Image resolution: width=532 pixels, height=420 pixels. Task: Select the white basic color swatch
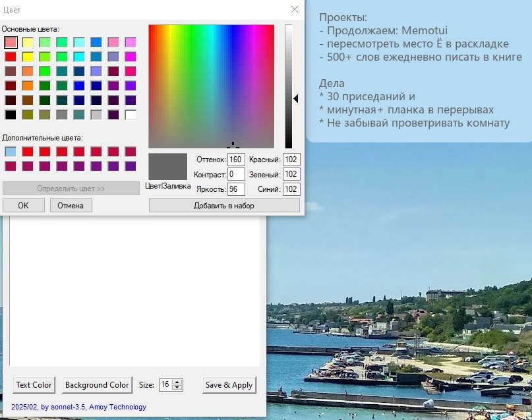point(131,115)
